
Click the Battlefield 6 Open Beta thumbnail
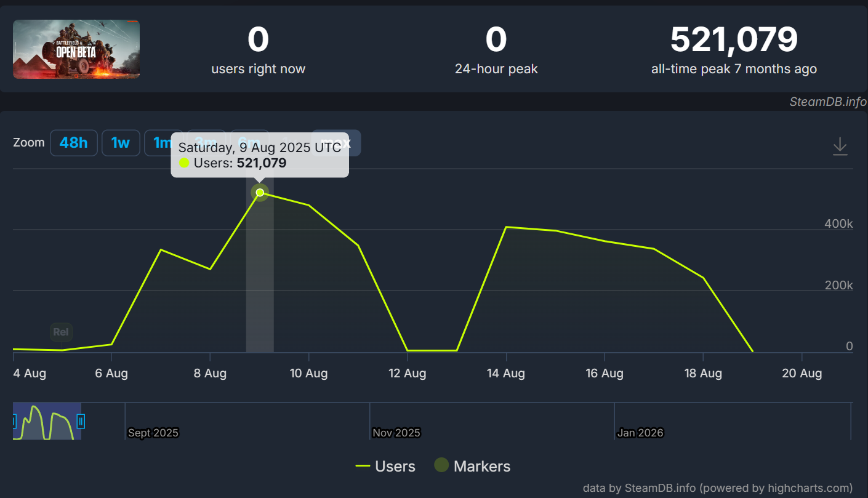[76, 49]
